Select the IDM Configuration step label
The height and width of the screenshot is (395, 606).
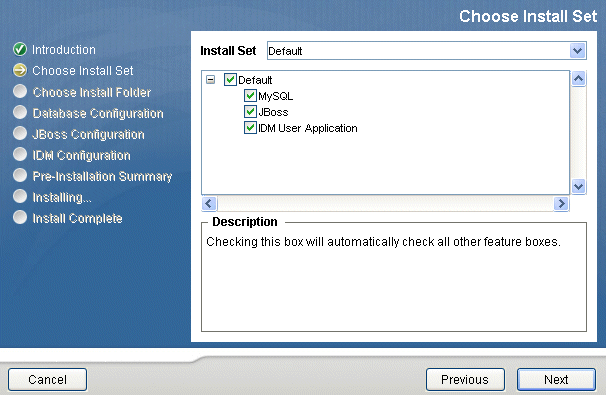click(81, 155)
